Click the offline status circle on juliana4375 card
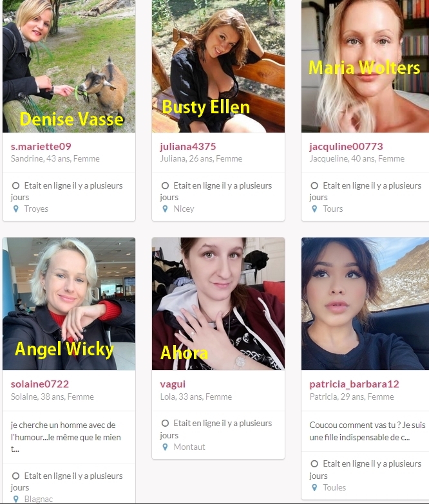Viewport: 429px width, 504px height. [165, 186]
